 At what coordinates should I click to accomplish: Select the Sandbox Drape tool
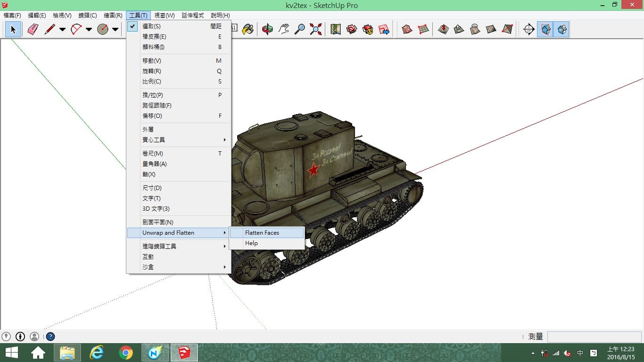pos(475,29)
